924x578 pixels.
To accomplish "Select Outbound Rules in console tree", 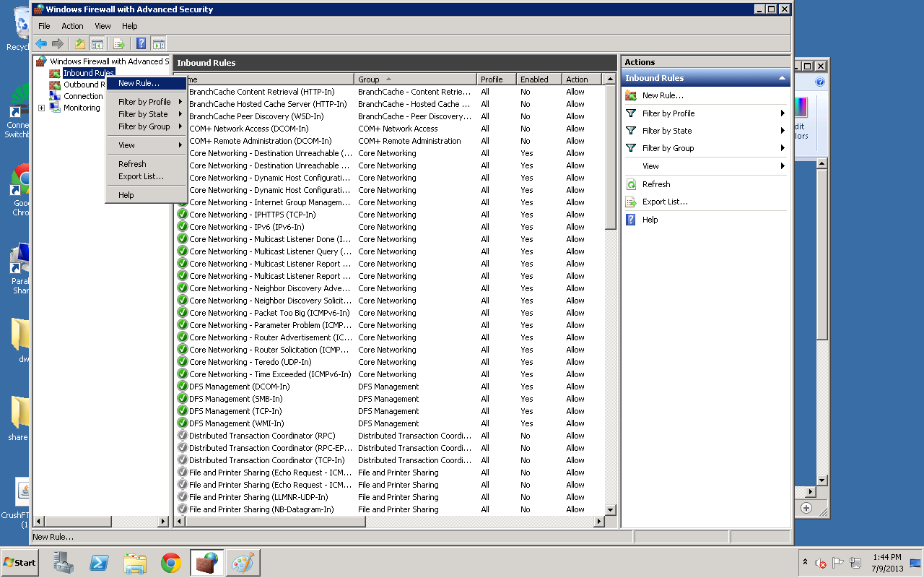I will (85, 85).
